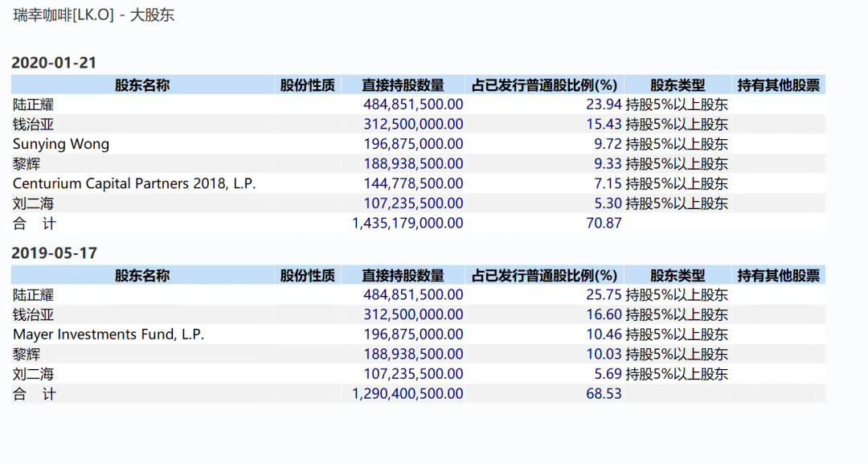The image size is (868, 464).
Task: Click 陆正耀 share count in the 2019-05-17 table
Action: [413, 295]
